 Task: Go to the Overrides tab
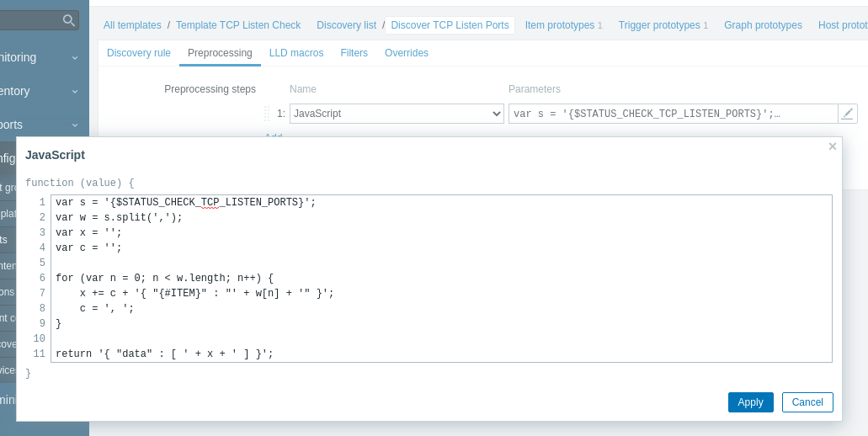(407, 53)
